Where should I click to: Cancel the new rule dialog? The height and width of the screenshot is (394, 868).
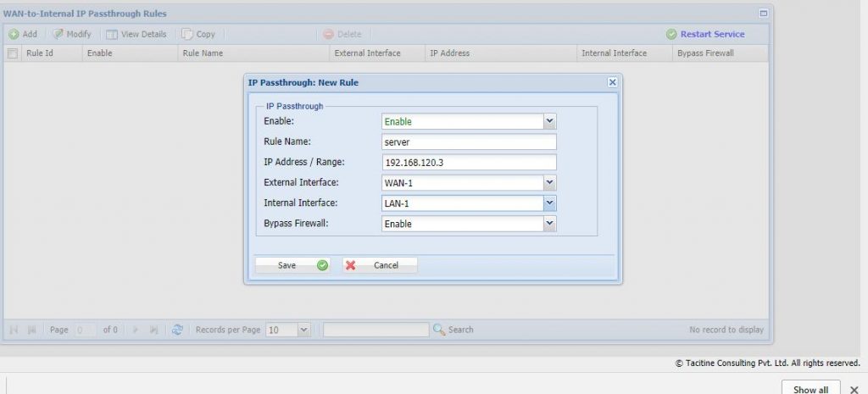[x=380, y=265]
